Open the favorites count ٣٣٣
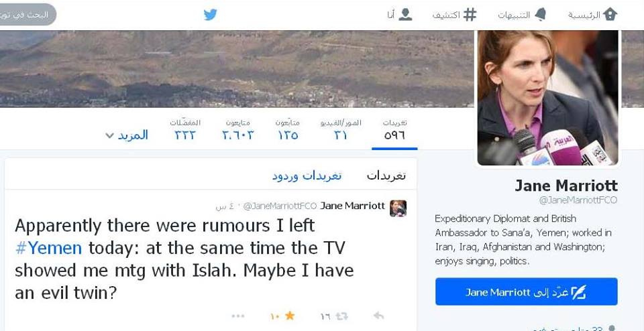The height and width of the screenshot is (331, 644). pos(185,131)
